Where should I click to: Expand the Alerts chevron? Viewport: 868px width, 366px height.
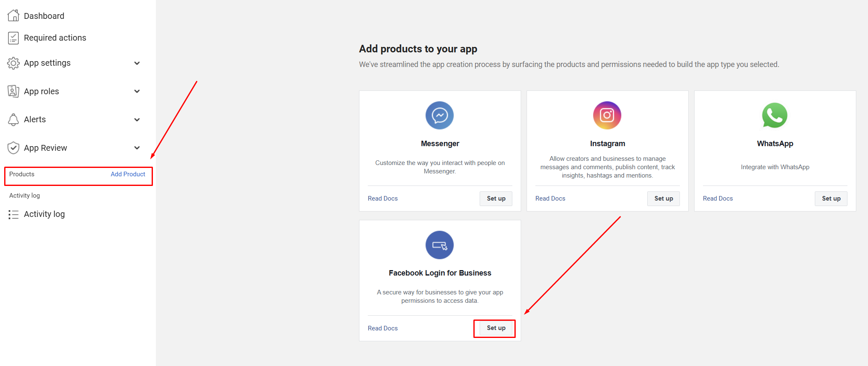(x=137, y=120)
